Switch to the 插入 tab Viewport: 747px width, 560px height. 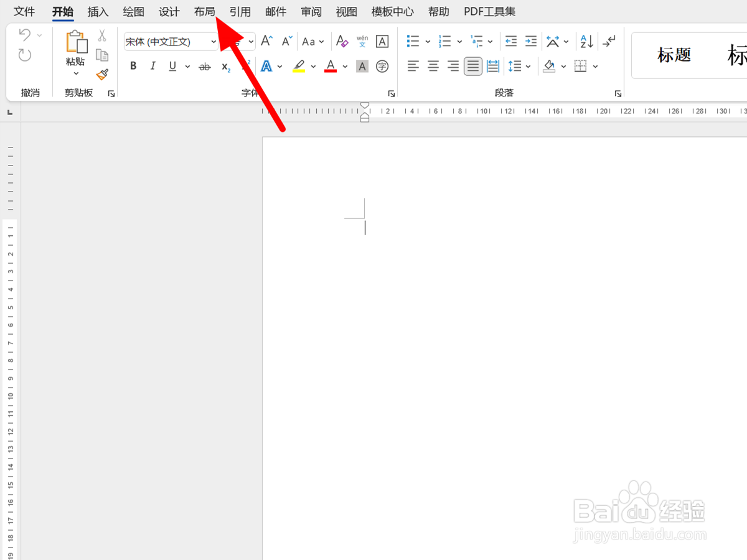point(98,12)
